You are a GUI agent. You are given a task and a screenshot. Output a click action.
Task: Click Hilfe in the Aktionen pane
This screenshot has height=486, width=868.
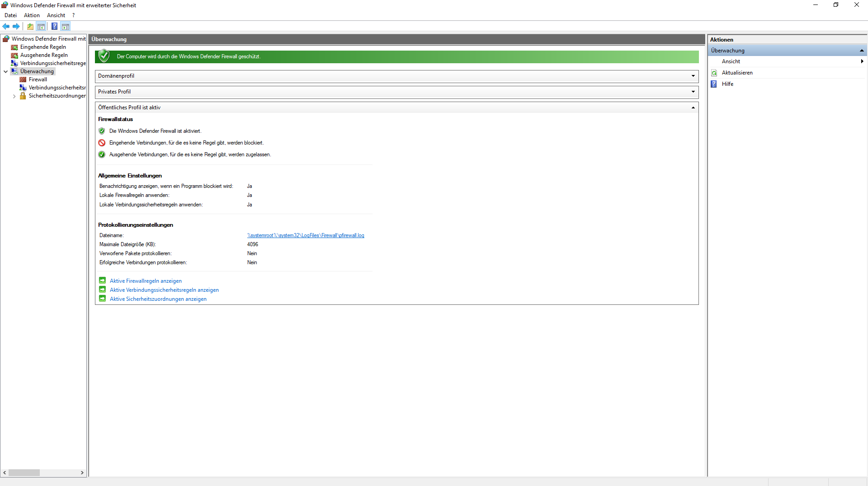pyautogui.click(x=727, y=84)
